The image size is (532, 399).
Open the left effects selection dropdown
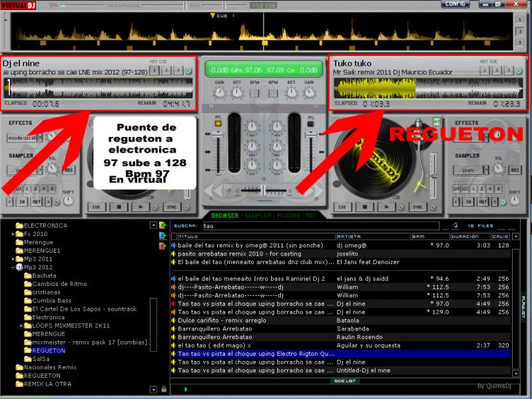41,138
